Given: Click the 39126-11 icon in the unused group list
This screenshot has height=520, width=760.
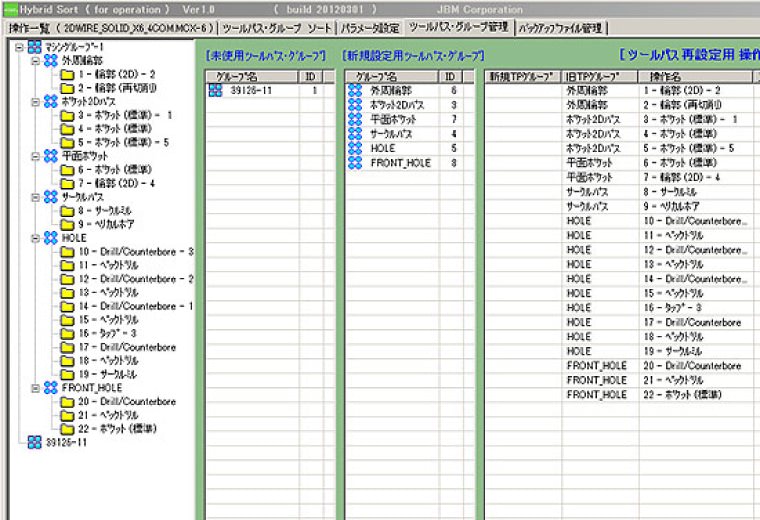Looking at the screenshot, I should click(x=215, y=90).
